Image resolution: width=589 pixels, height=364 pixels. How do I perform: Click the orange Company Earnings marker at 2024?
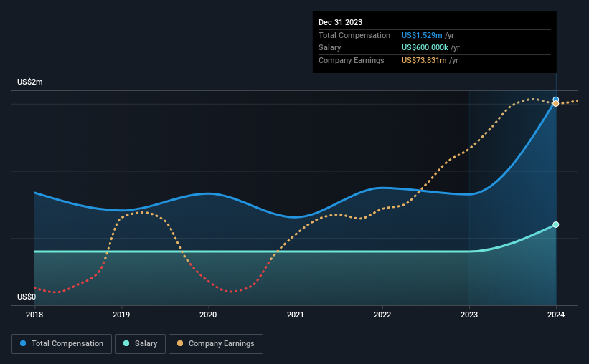[555, 104]
